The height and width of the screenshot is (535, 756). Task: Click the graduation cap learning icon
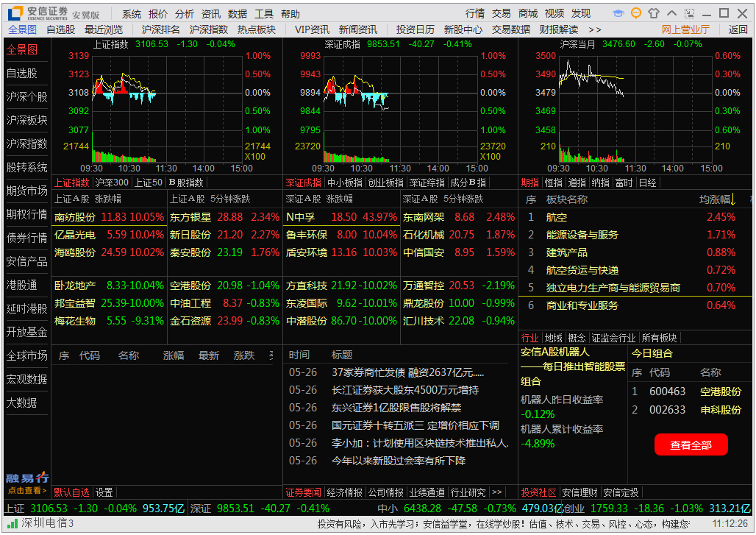[618, 13]
